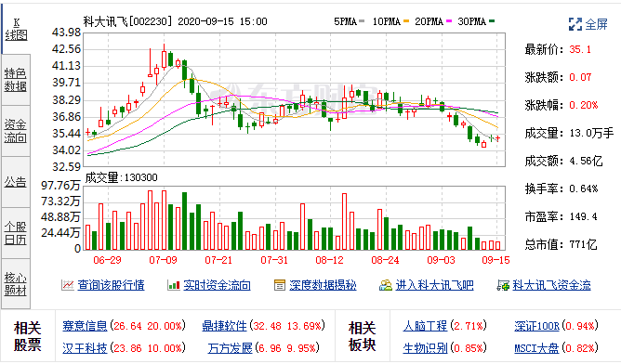Click the people icon beside 进入科大讯飞吧
The image size is (621, 364).
tap(386, 285)
